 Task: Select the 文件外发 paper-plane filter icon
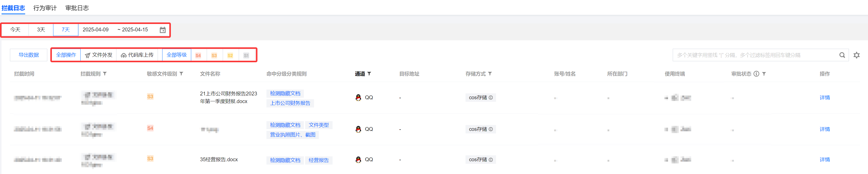click(x=88, y=55)
